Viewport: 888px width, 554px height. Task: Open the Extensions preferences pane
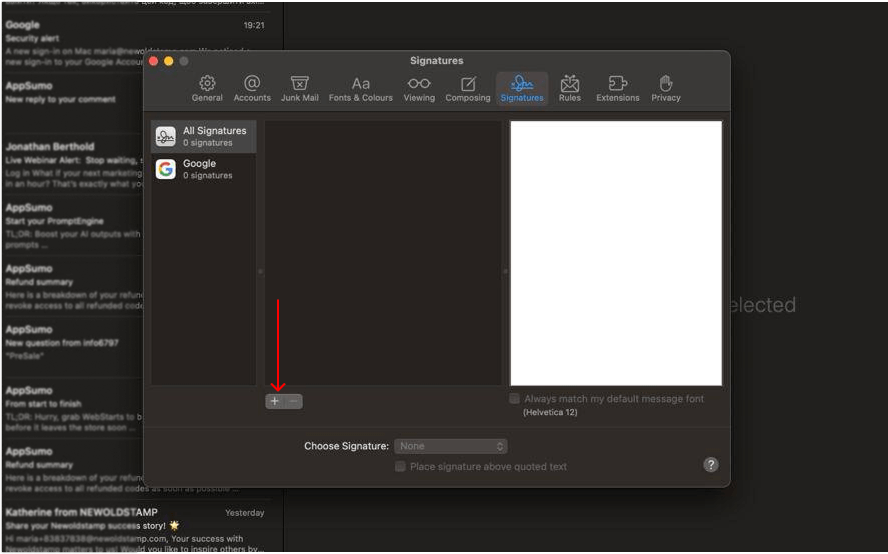point(617,89)
